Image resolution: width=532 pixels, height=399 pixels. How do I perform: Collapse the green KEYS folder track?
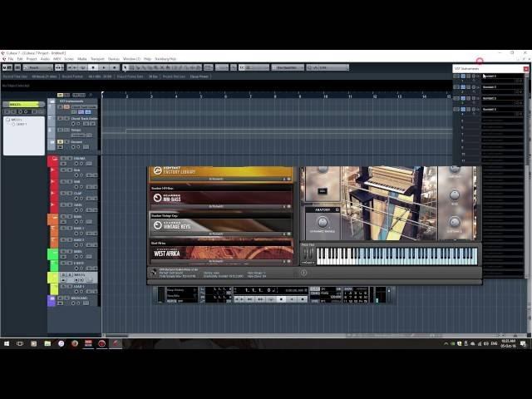tap(54, 252)
